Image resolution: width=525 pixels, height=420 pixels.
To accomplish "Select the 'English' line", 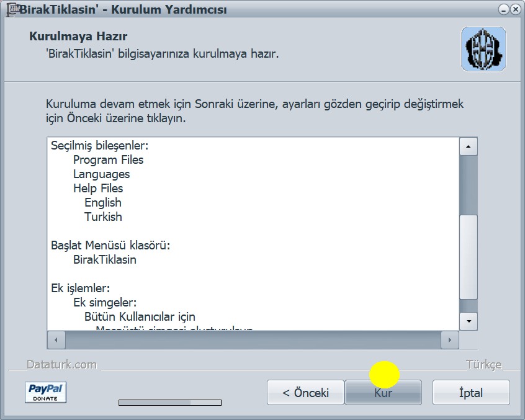I will [x=103, y=203].
